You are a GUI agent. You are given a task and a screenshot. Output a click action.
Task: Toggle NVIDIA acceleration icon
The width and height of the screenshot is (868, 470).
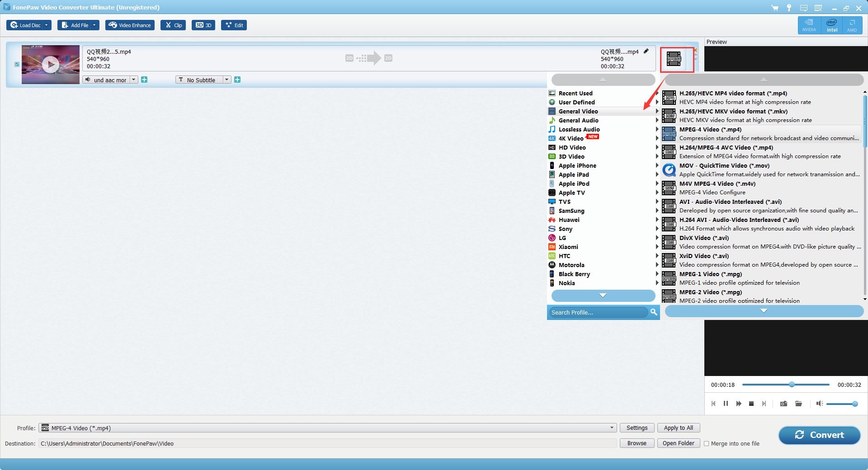click(x=809, y=25)
